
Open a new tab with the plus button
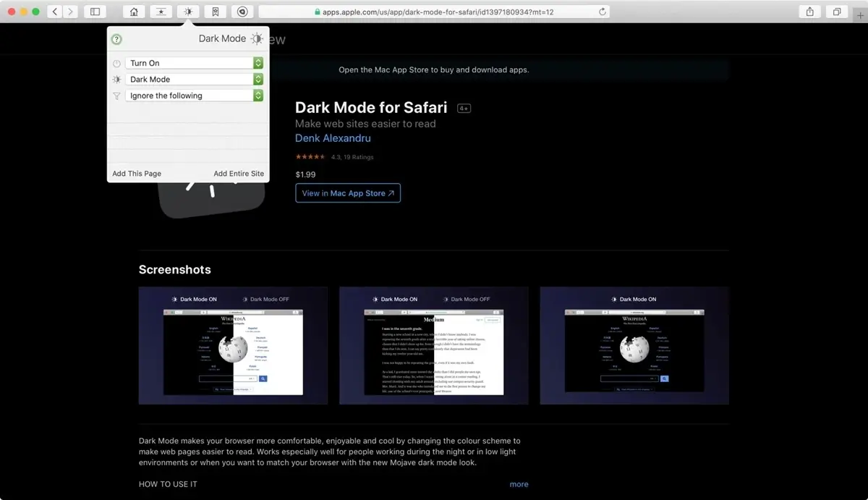coord(859,15)
